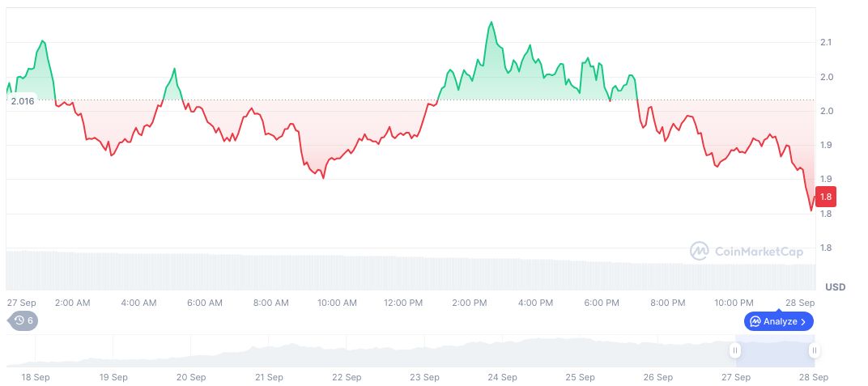Screen dimensions: 868x386
Task: Click the 2.016 opening price label
Action: 21,101
